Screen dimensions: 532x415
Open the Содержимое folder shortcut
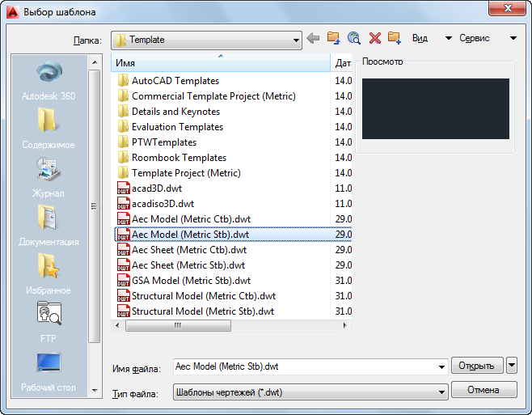click(x=49, y=129)
